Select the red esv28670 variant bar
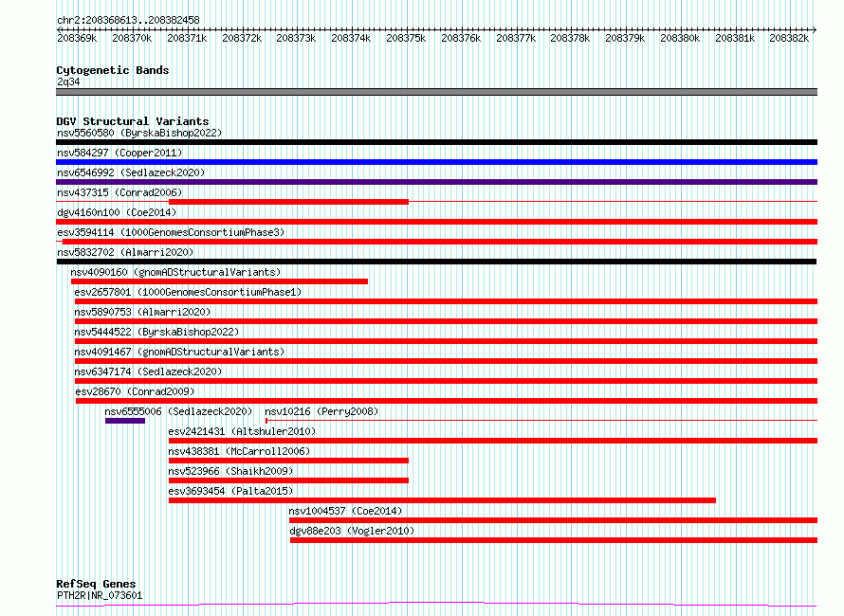The width and height of the screenshot is (844, 616). click(x=447, y=401)
